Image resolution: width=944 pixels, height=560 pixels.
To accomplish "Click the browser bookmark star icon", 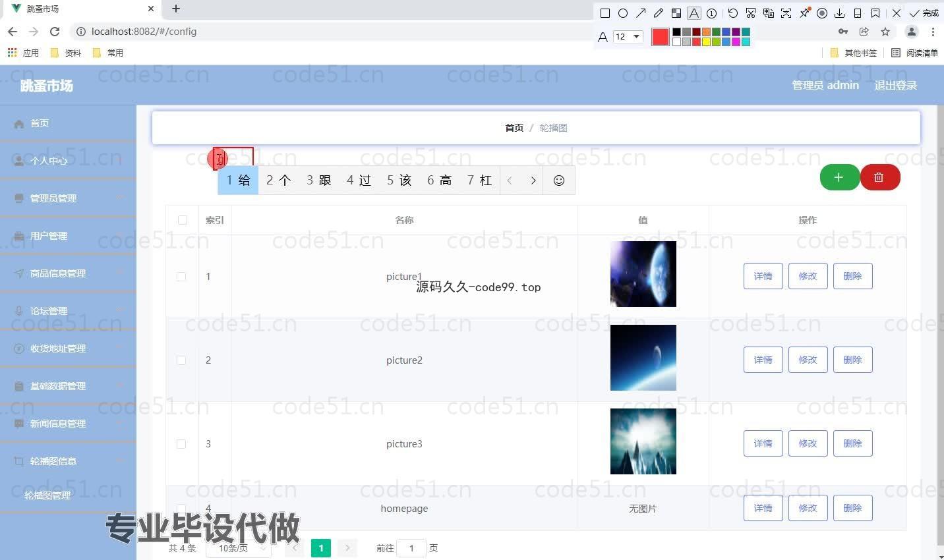I will pos(885,32).
